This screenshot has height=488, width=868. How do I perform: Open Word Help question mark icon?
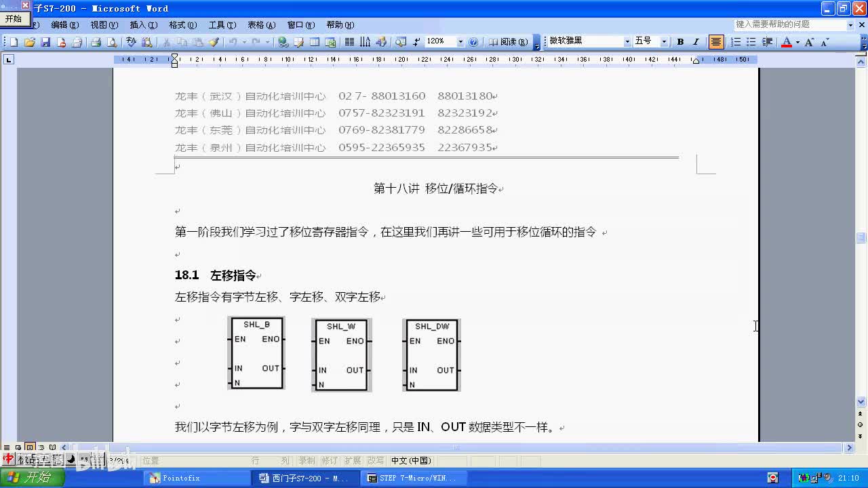tap(473, 42)
